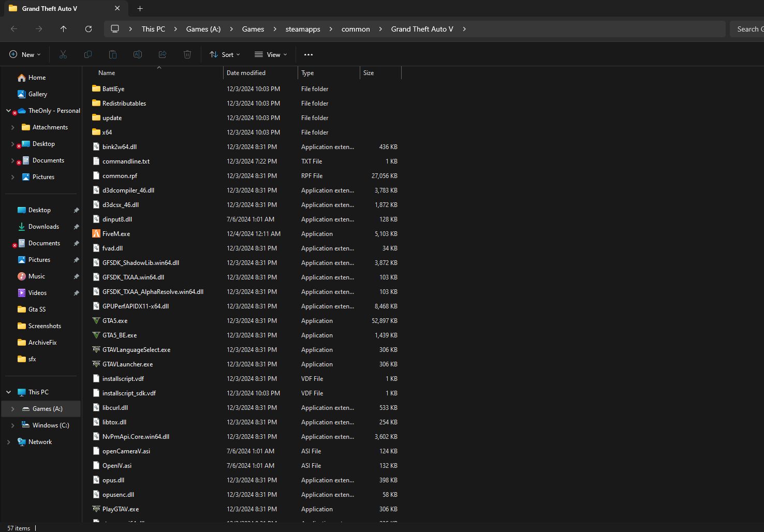Select the installscript_sdk.vdf file
This screenshot has height=532, width=764.
tap(129, 393)
